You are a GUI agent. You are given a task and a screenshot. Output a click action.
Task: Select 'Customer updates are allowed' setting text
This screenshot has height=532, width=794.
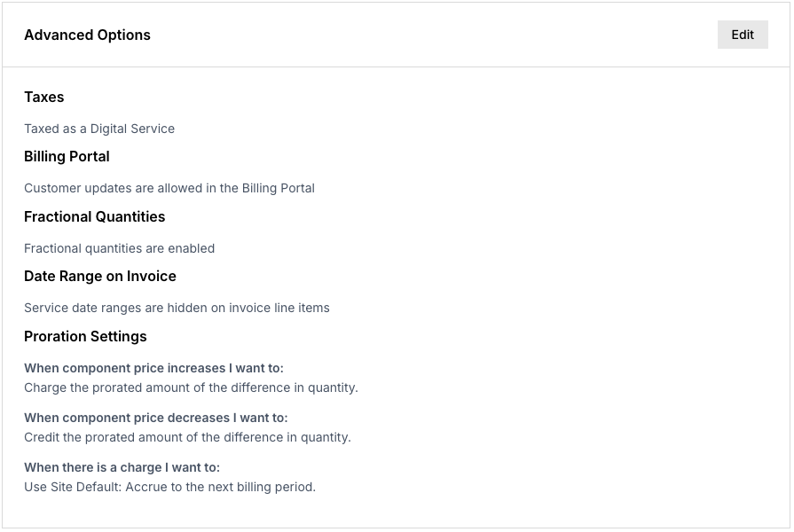click(169, 188)
